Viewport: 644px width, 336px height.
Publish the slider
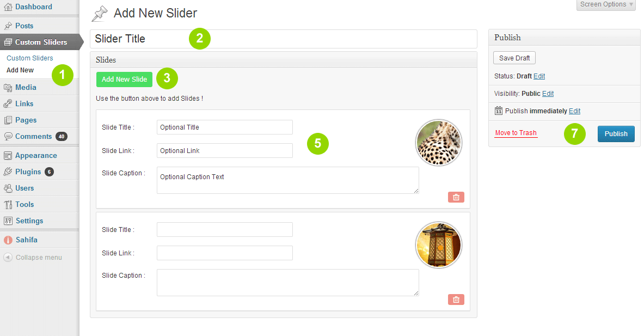pos(616,134)
